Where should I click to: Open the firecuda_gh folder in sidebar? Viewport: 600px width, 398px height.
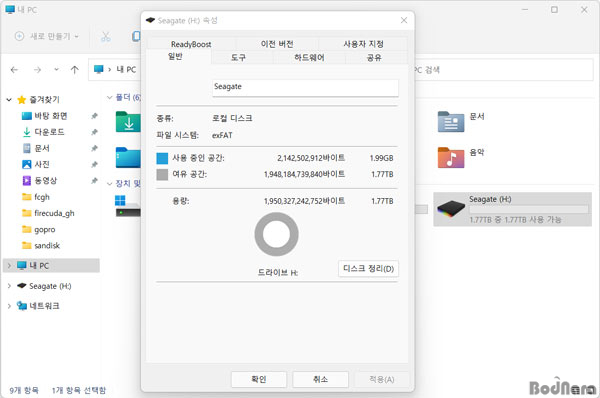click(x=54, y=213)
